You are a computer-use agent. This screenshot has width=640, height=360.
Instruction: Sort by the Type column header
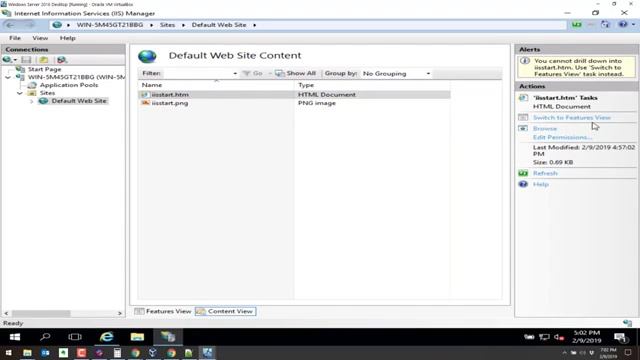click(x=372, y=85)
